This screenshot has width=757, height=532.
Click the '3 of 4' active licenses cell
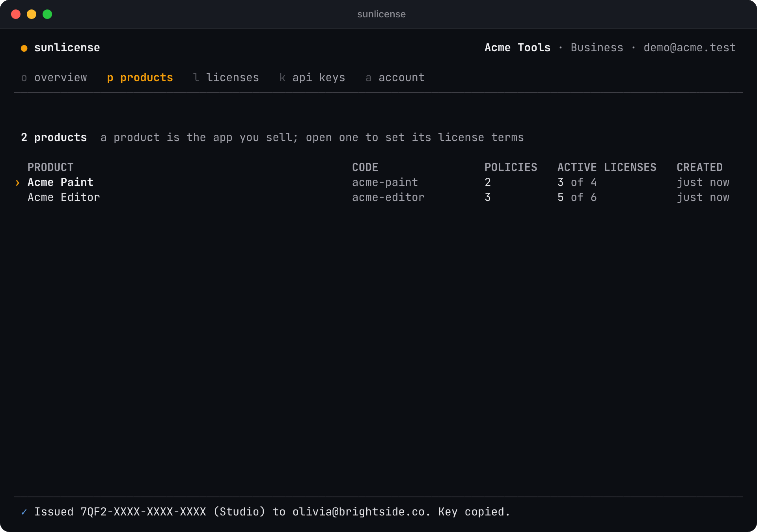[577, 182]
